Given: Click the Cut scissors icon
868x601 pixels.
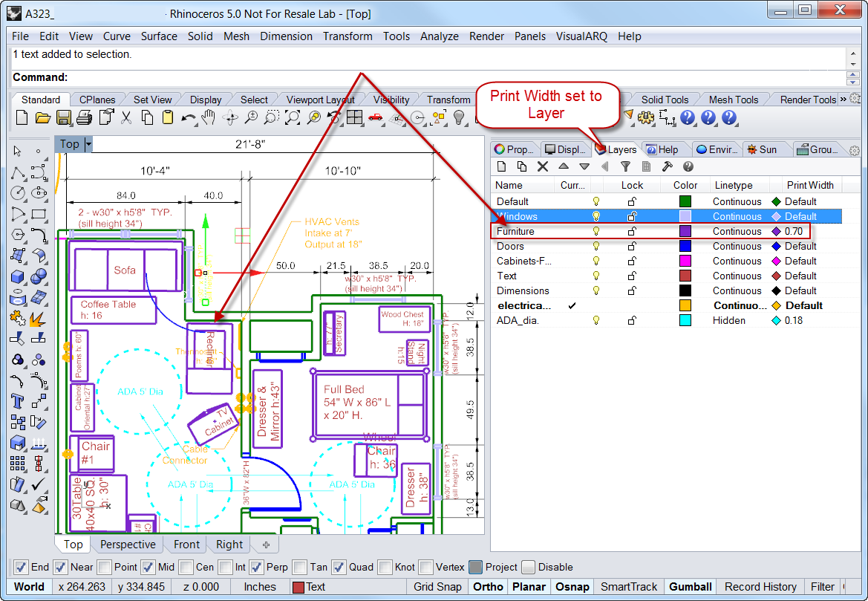Looking at the screenshot, I should pos(126,117).
